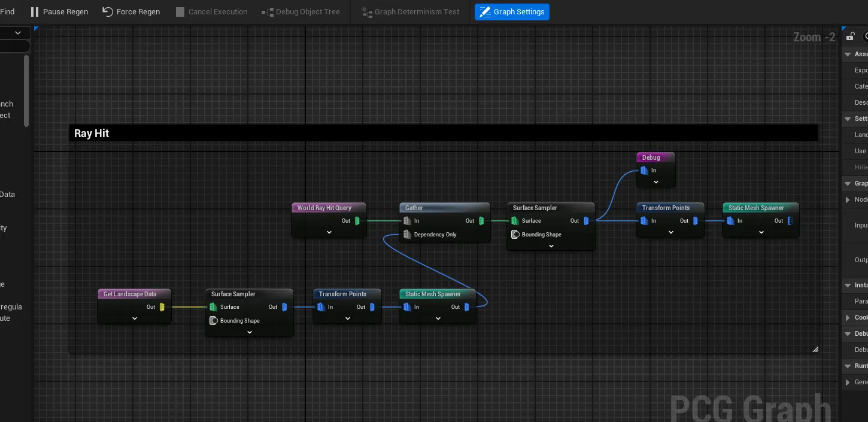Expand the Get Landscape Data node chevron
The image size is (868, 422).
[x=135, y=318]
